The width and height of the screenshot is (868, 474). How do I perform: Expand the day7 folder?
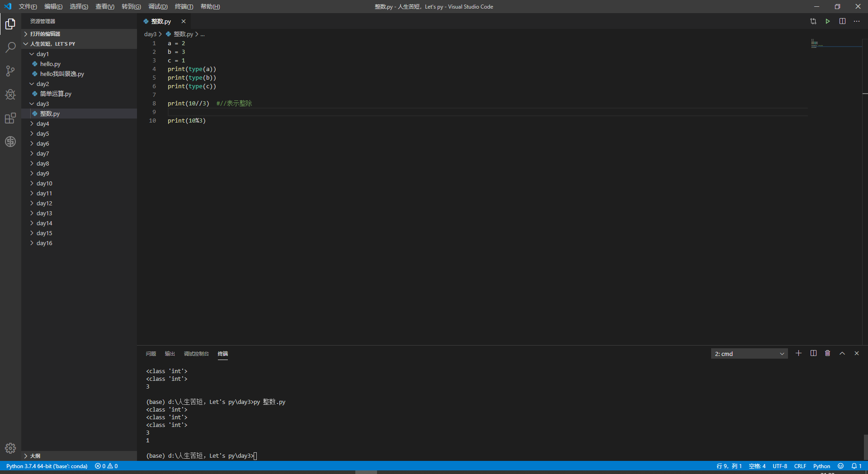click(x=42, y=153)
